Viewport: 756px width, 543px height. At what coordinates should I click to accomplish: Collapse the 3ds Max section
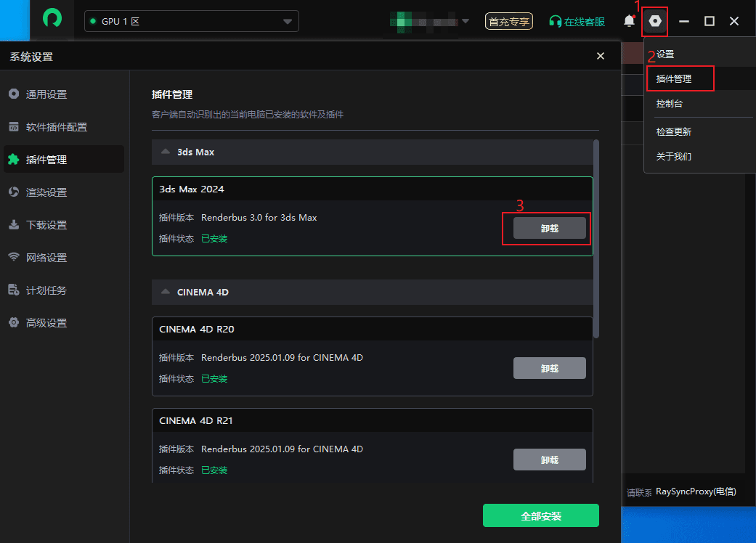[x=166, y=152]
